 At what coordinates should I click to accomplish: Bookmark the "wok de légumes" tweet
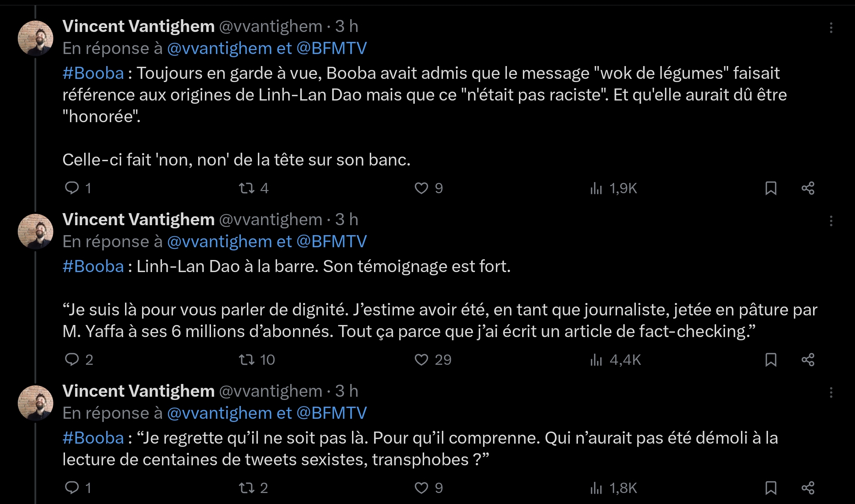(x=770, y=188)
